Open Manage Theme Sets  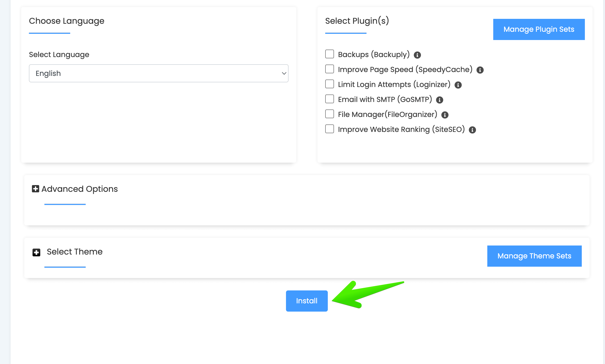534,256
